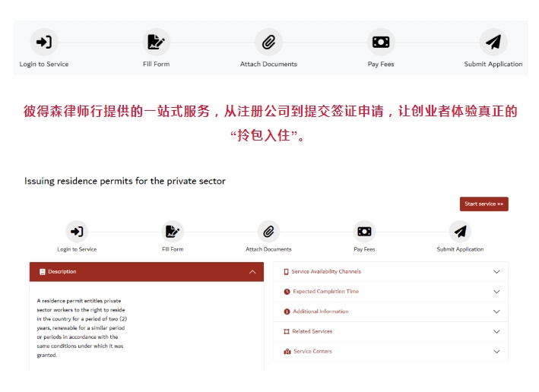Viewport: 539px width, 392px height.
Task: Open Service Centers label
Action: (x=312, y=352)
